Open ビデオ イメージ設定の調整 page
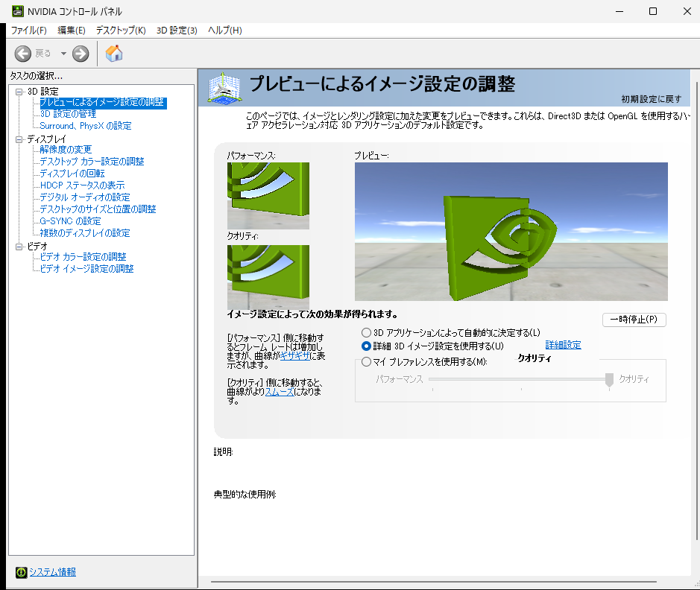Screen dimensions: 700x590 [87, 269]
